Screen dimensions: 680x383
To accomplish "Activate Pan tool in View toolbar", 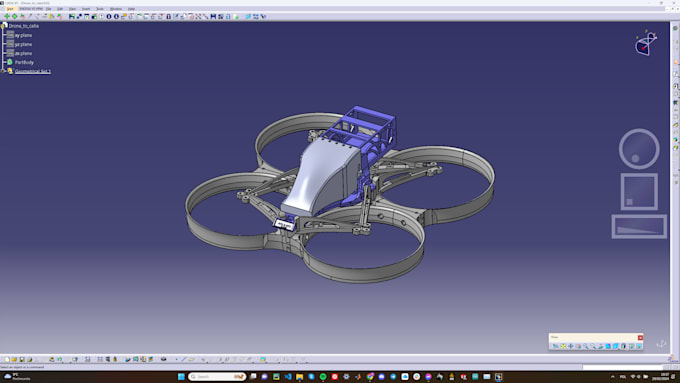I will pyautogui.click(x=571, y=346).
